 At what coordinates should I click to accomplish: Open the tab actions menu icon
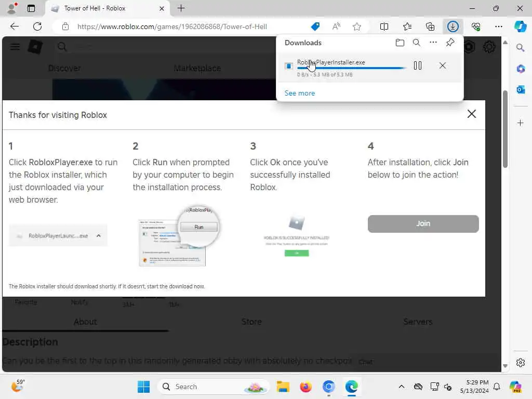pyautogui.click(x=31, y=8)
